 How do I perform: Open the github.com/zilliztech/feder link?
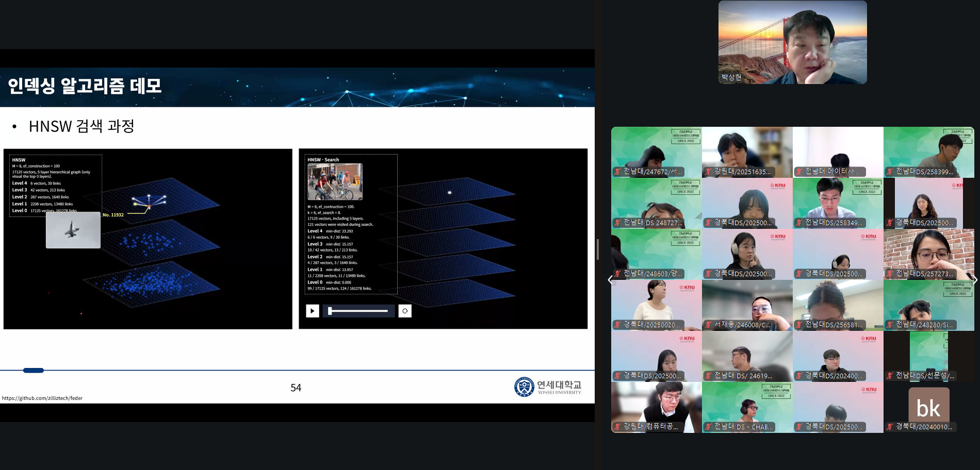click(42, 398)
